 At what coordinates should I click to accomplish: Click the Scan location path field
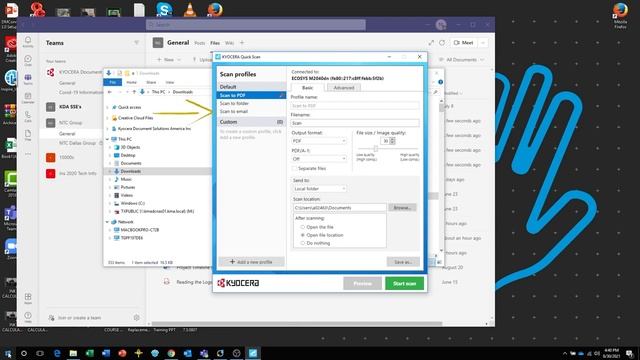click(x=339, y=208)
